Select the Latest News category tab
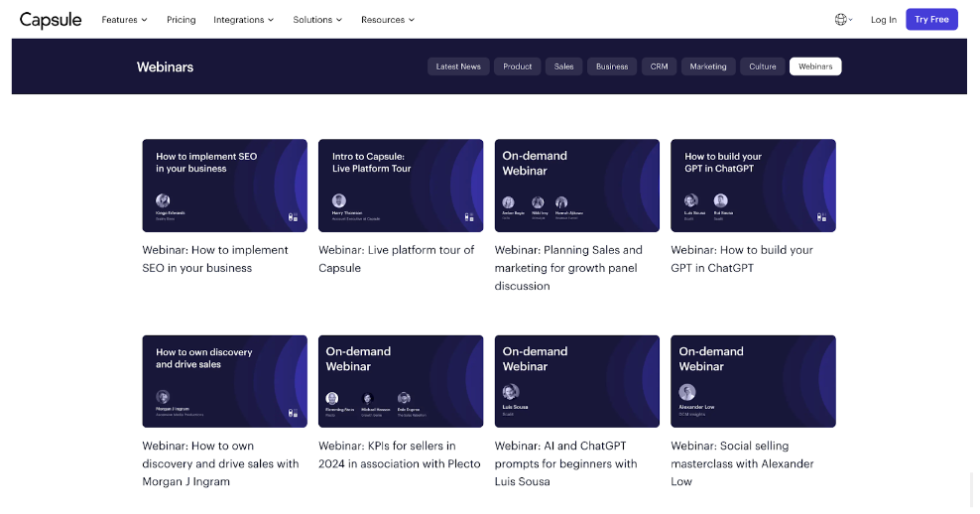 [458, 66]
